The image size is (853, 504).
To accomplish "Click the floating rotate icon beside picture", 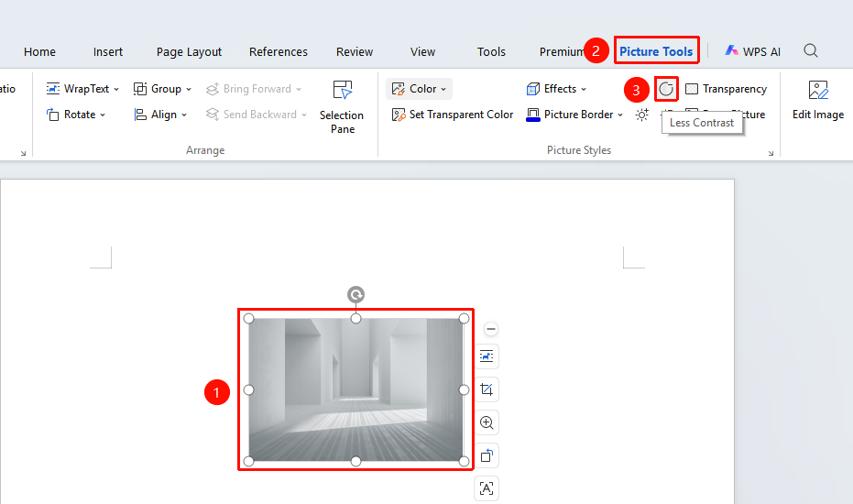I will coord(487,455).
